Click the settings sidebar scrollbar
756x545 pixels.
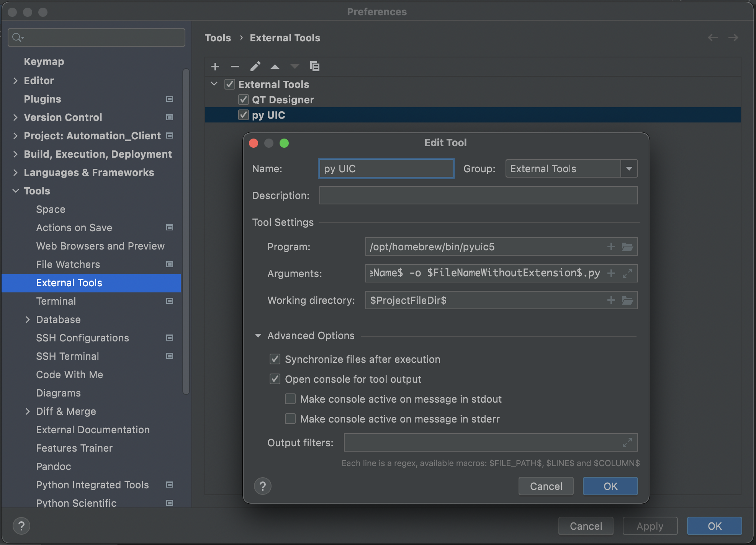pyautogui.click(x=186, y=232)
